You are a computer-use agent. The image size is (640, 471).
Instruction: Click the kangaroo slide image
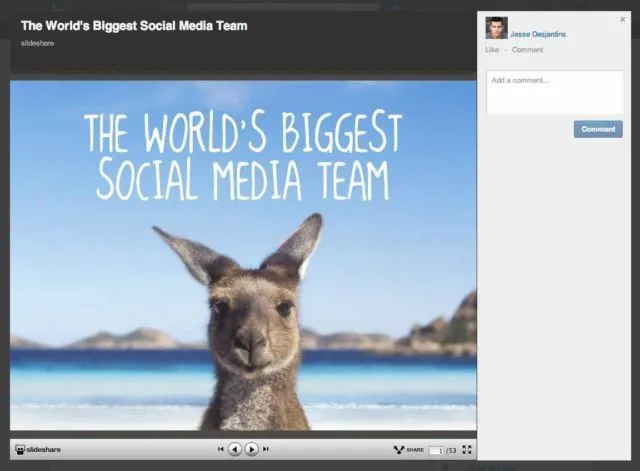pyautogui.click(x=243, y=255)
